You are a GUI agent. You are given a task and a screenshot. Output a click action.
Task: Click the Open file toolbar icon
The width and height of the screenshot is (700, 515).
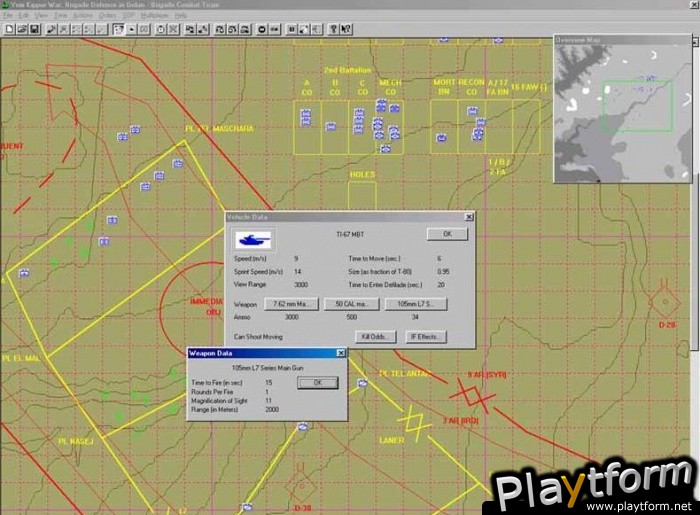22,29
